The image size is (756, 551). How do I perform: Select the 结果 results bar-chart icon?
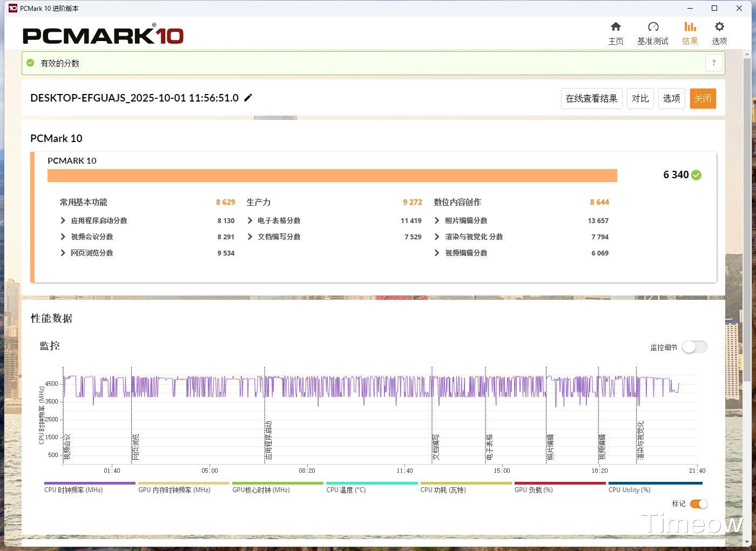(690, 26)
